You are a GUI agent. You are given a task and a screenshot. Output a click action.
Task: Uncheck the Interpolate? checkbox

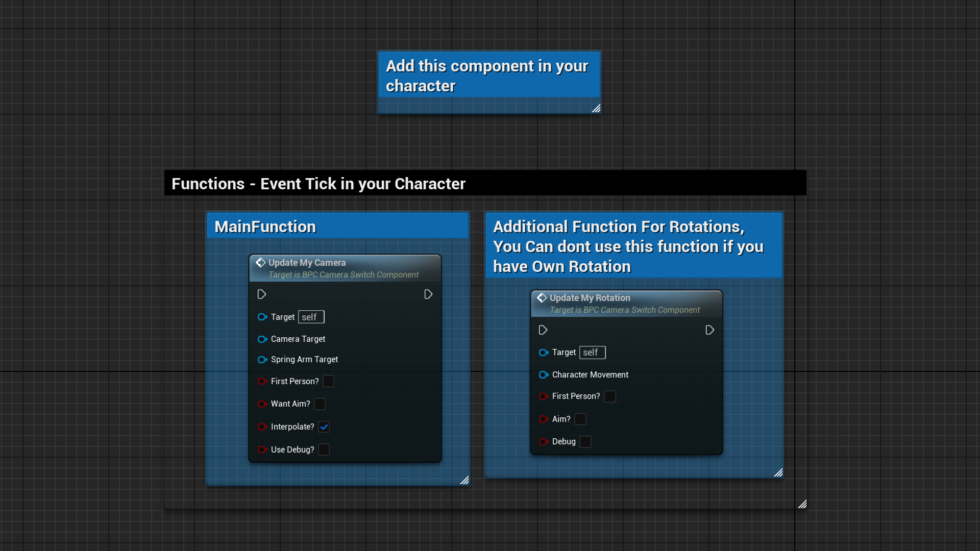(324, 427)
